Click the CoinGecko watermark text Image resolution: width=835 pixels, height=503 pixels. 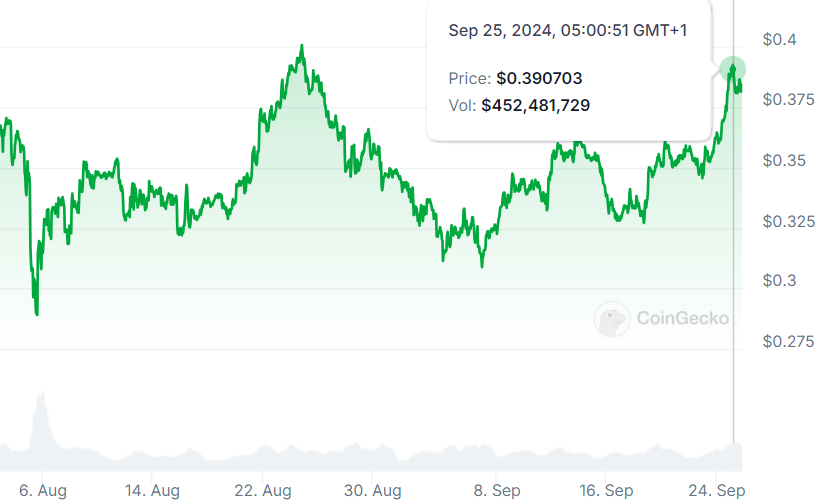pos(683,318)
